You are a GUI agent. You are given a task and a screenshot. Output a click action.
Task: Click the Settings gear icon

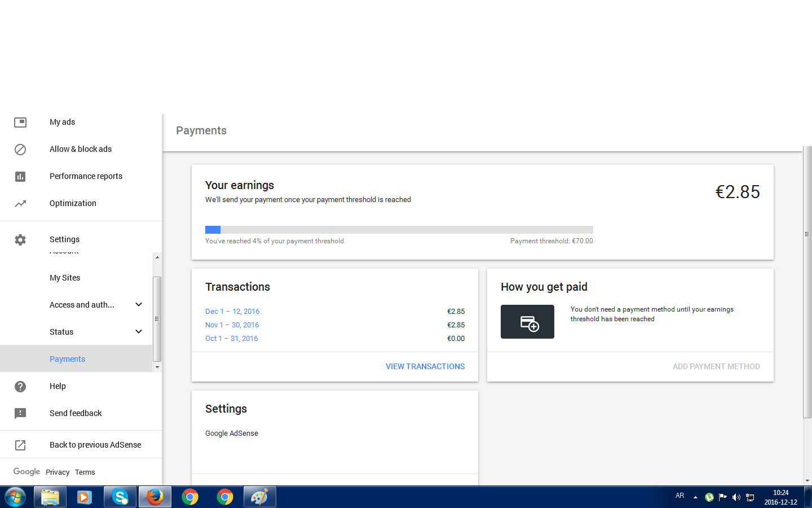[x=20, y=239]
